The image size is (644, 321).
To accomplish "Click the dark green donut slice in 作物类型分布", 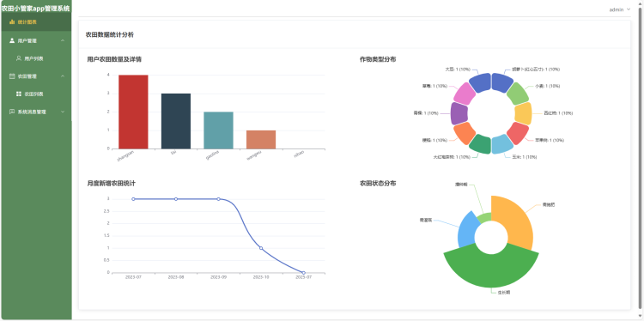I will [480, 144].
